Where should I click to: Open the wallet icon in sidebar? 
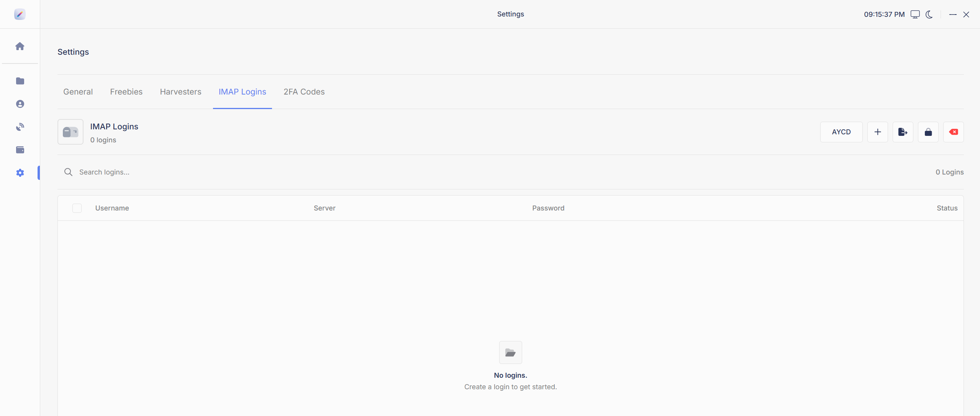click(20, 150)
